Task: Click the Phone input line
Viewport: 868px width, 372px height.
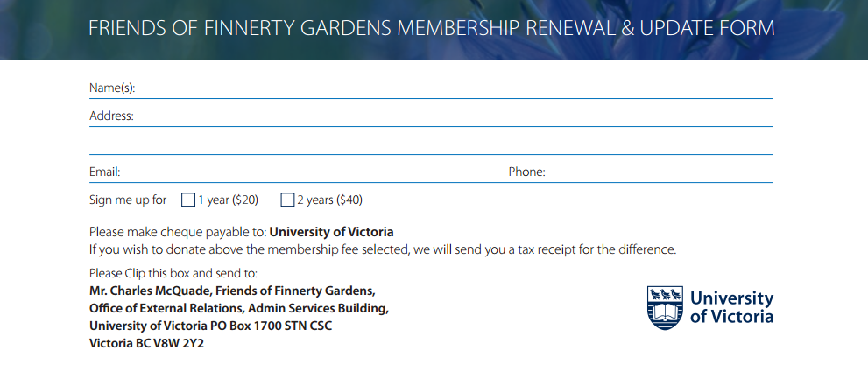Action: (659, 172)
